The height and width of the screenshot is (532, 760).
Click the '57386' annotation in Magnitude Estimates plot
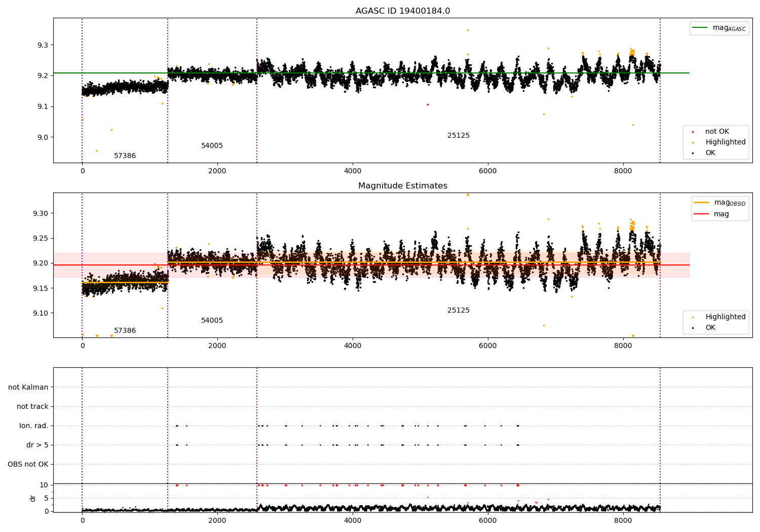[x=125, y=331]
